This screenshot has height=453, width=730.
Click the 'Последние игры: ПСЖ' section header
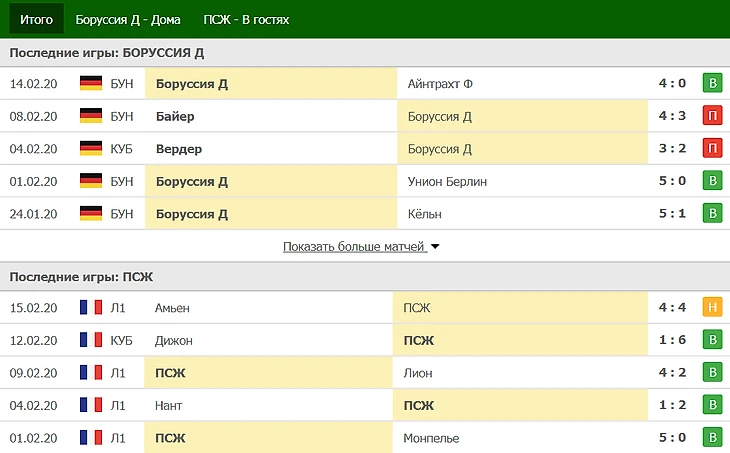(81, 277)
